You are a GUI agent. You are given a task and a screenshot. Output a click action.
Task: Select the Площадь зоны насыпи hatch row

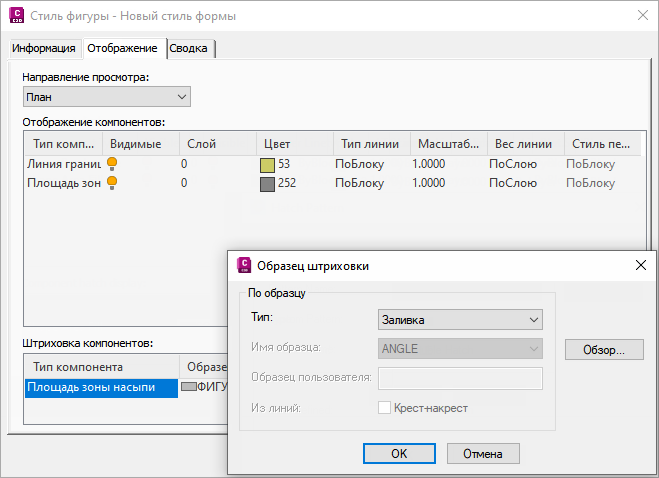click(100, 387)
